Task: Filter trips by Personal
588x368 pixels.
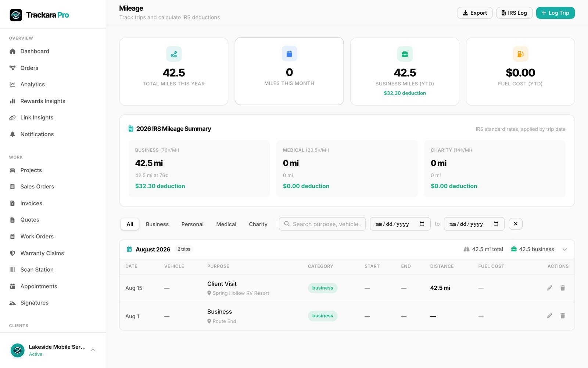Action: click(192, 224)
